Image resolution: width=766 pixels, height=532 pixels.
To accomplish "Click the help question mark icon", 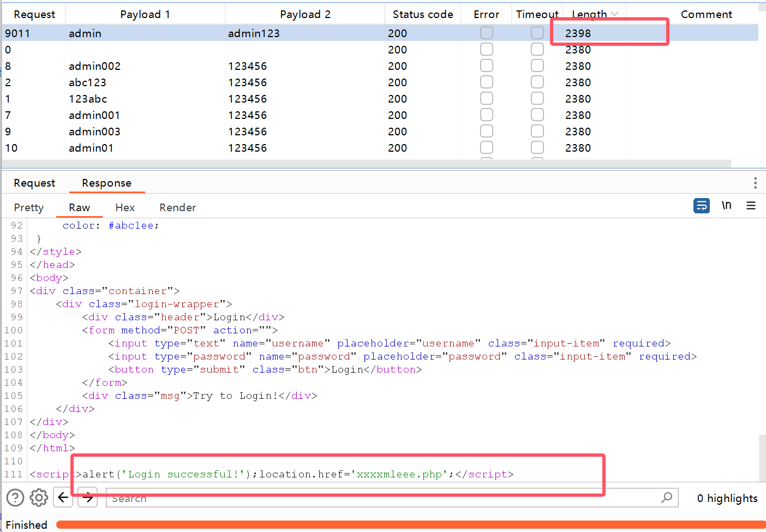I will pos(15,497).
